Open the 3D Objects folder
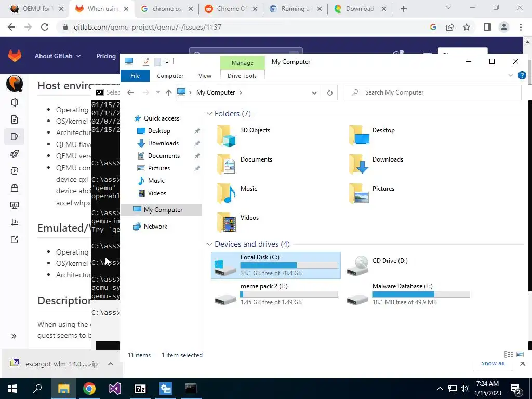 click(x=244, y=136)
